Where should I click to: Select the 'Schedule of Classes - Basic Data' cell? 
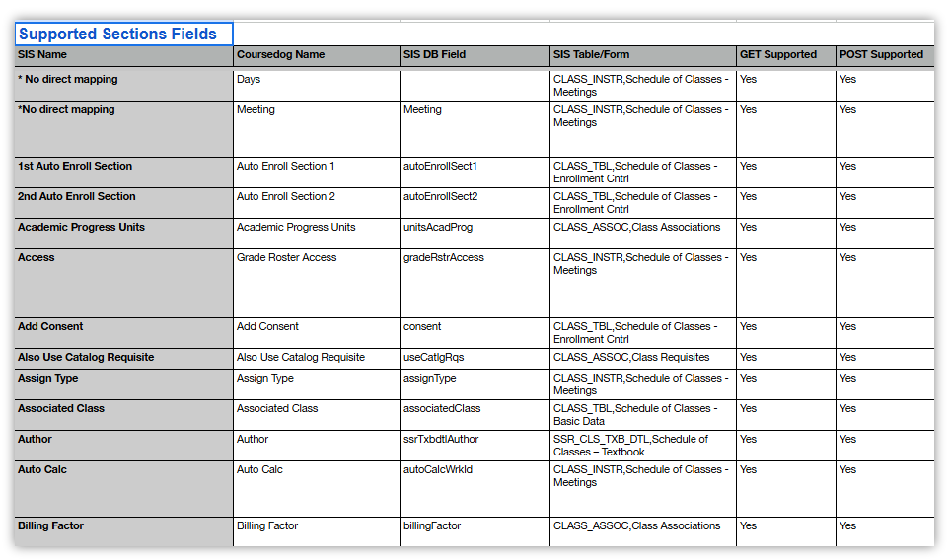[643, 415]
